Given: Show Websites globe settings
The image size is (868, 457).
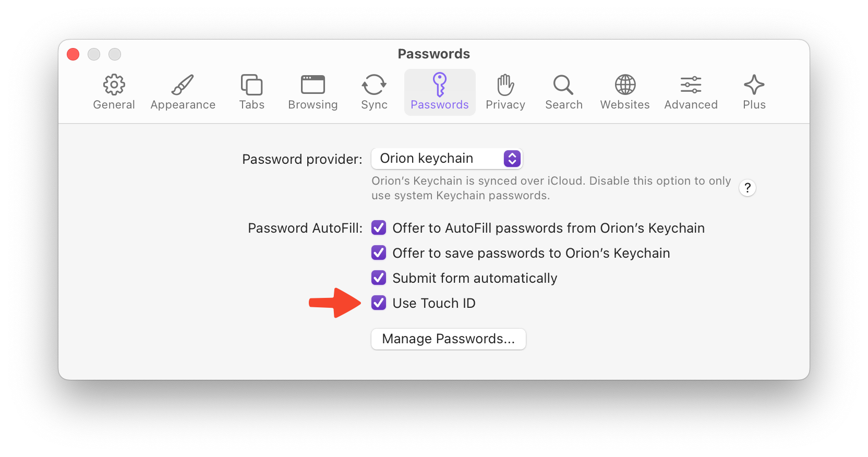Looking at the screenshot, I should [624, 92].
